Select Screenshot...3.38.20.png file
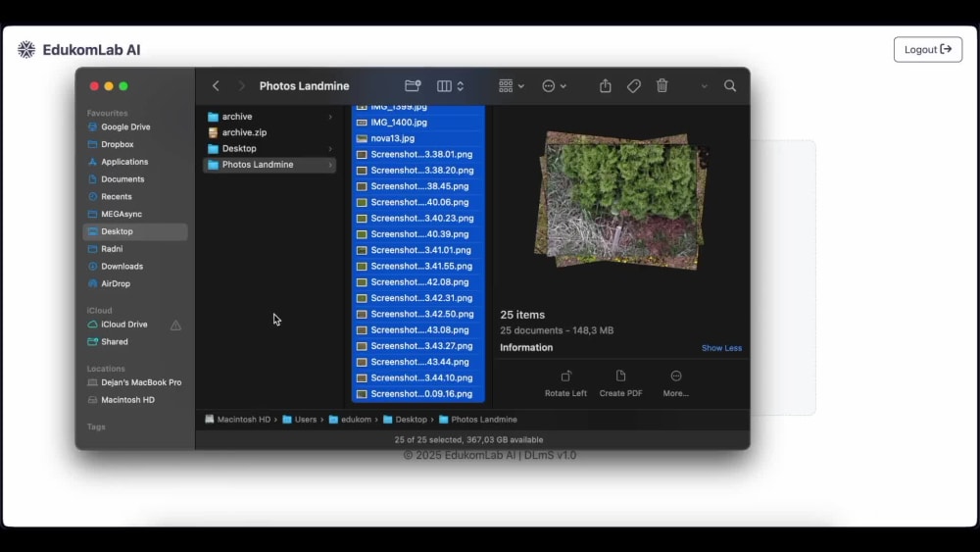This screenshot has height=552, width=980. click(418, 171)
